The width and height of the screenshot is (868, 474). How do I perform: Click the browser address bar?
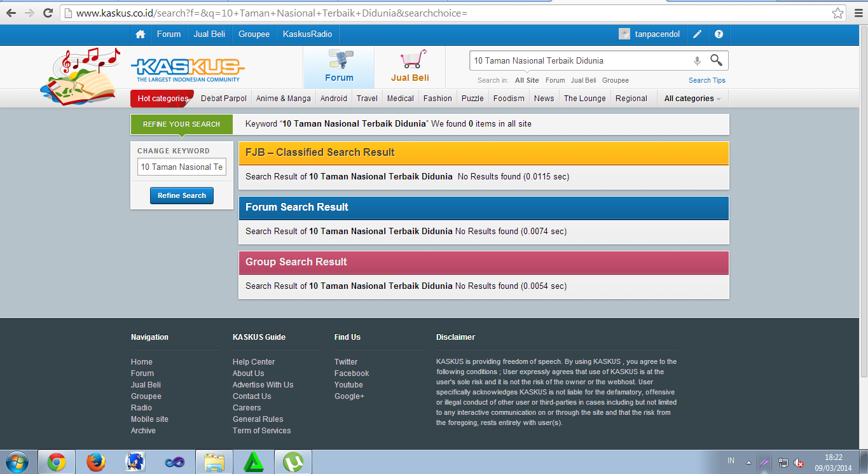tap(445, 13)
